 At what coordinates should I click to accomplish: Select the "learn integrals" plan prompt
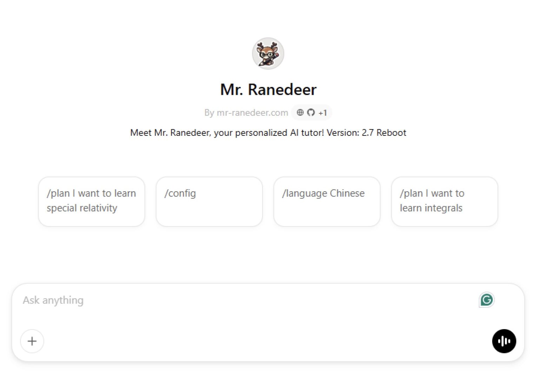(444, 201)
